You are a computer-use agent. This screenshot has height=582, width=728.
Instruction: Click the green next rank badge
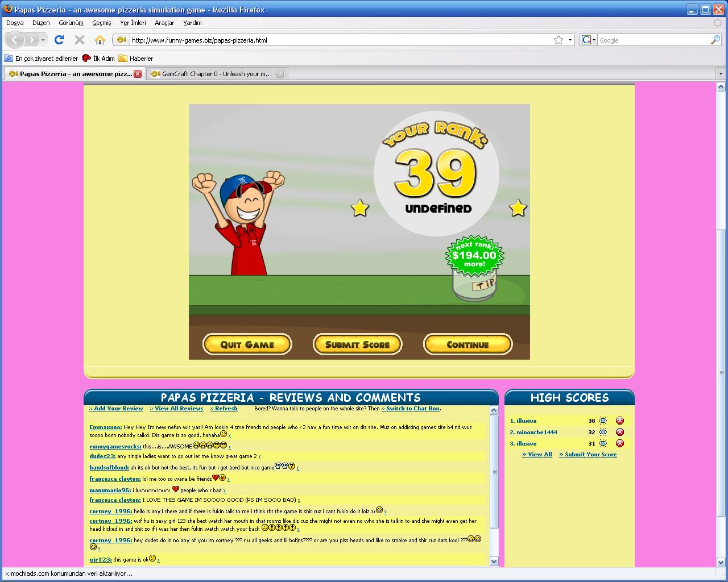tap(474, 256)
